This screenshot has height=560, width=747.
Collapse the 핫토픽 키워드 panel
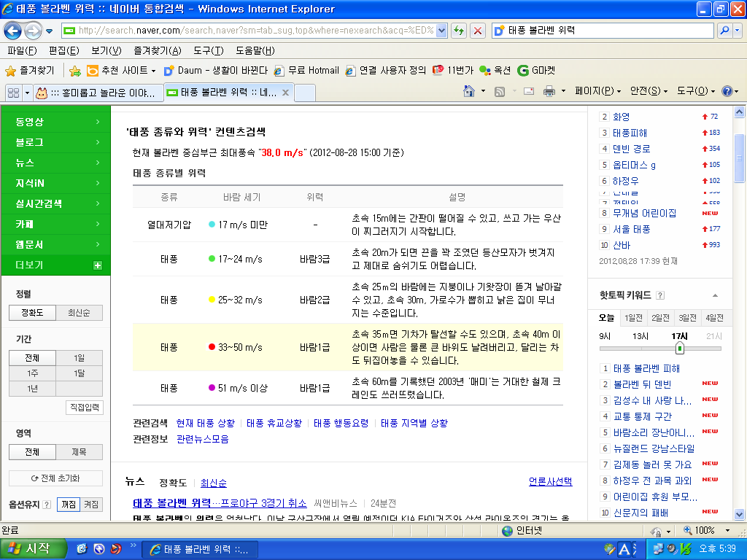click(715, 295)
